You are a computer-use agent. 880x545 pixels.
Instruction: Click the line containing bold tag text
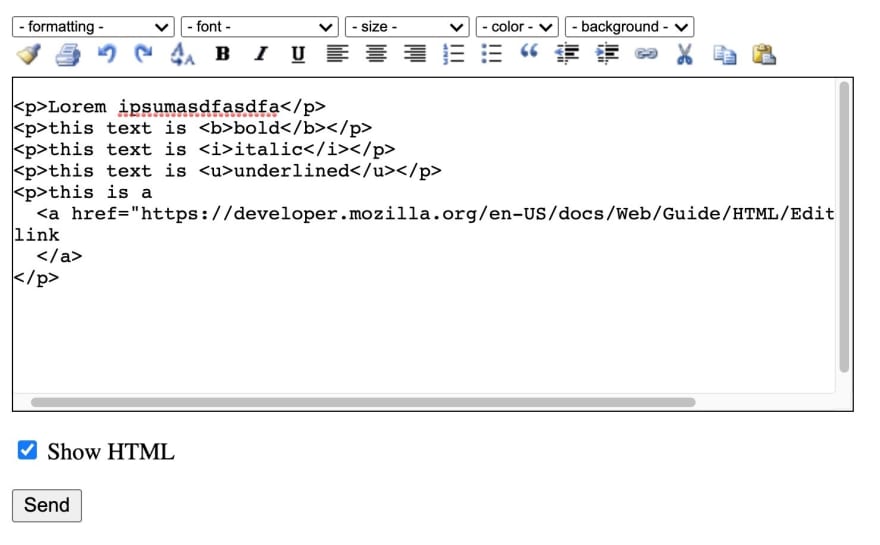pyautogui.click(x=192, y=128)
